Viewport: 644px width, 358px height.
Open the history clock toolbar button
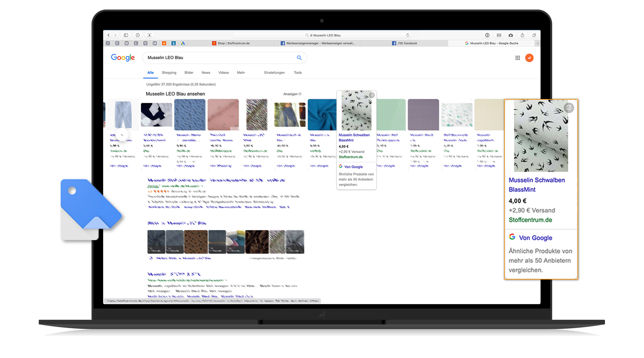(137, 35)
